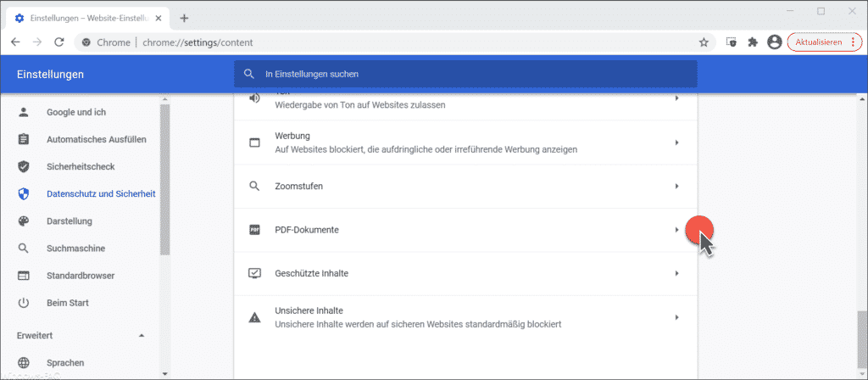The height and width of the screenshot is (380, 868).
Task: Open a new tab with the plus button
Action: tap(184, 19)
